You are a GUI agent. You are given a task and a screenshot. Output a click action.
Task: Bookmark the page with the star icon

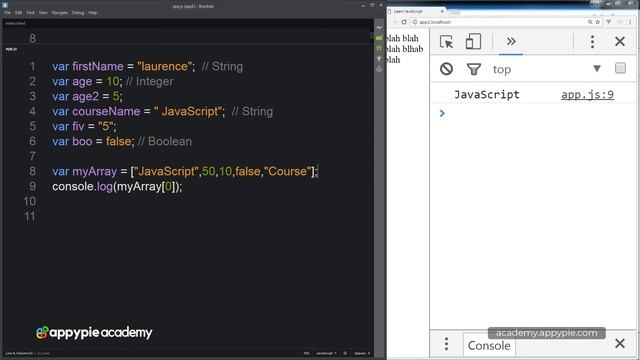(x=598, y=22)
